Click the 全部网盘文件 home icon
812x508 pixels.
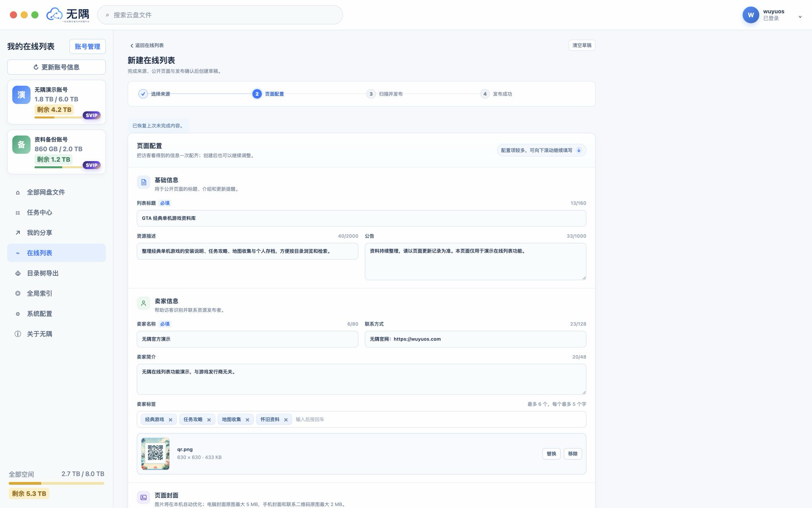[18, 192]
